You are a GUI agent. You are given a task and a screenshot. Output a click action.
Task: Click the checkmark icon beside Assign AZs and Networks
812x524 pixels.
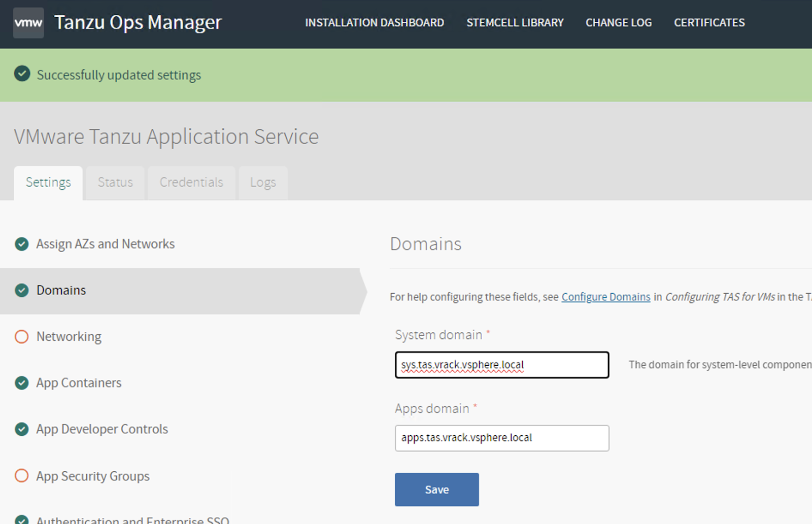tap(22, 244)
